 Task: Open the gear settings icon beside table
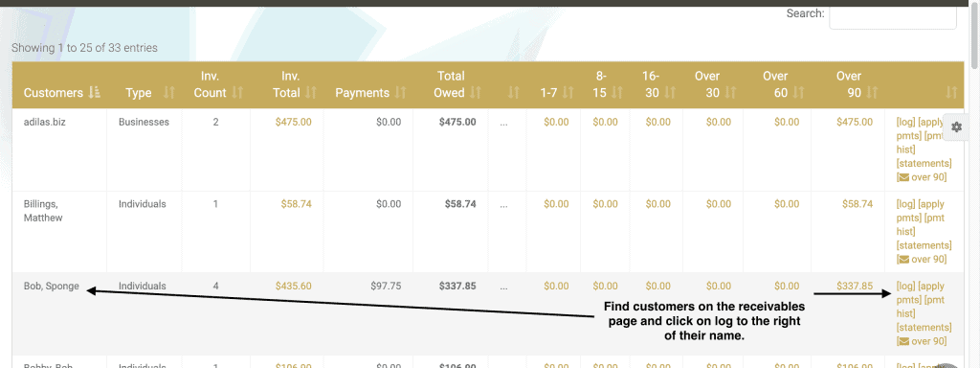pyautogui.click(x=956, y=127)
